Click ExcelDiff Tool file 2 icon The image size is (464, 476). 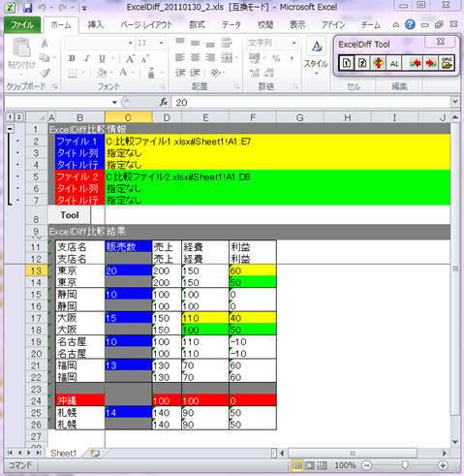(x=362, y=63)
